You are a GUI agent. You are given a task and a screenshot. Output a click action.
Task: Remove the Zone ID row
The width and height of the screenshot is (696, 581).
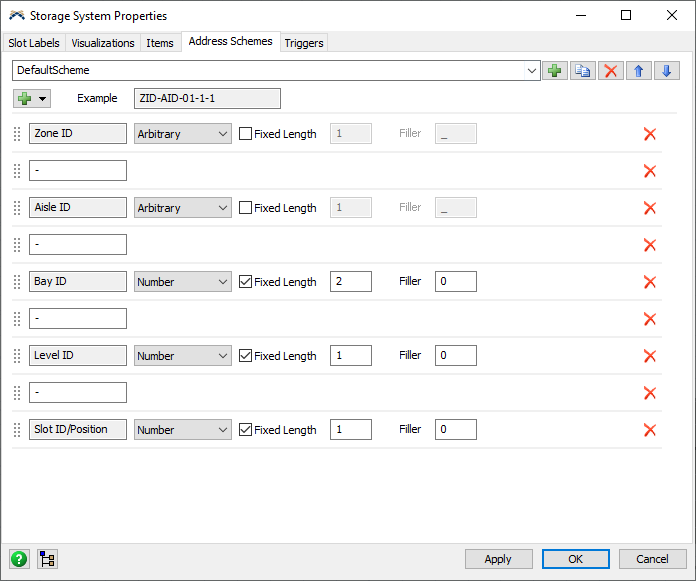[x=649, y=134]
